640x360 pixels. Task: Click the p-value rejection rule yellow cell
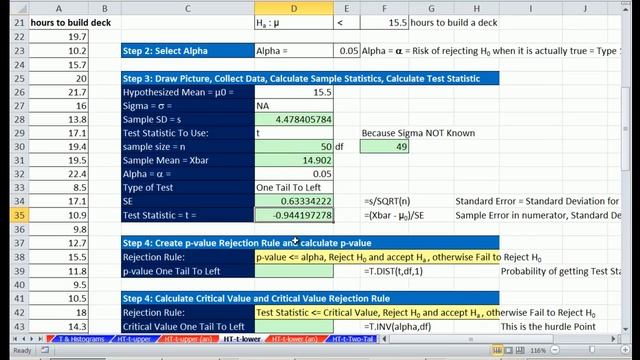(377, 257)
